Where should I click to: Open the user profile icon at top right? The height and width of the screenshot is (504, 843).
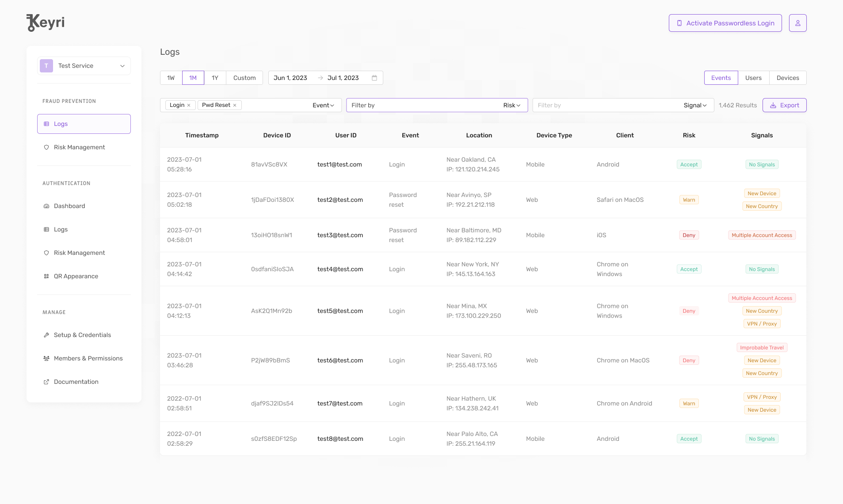pyautogui.click(x=798, y=23)
